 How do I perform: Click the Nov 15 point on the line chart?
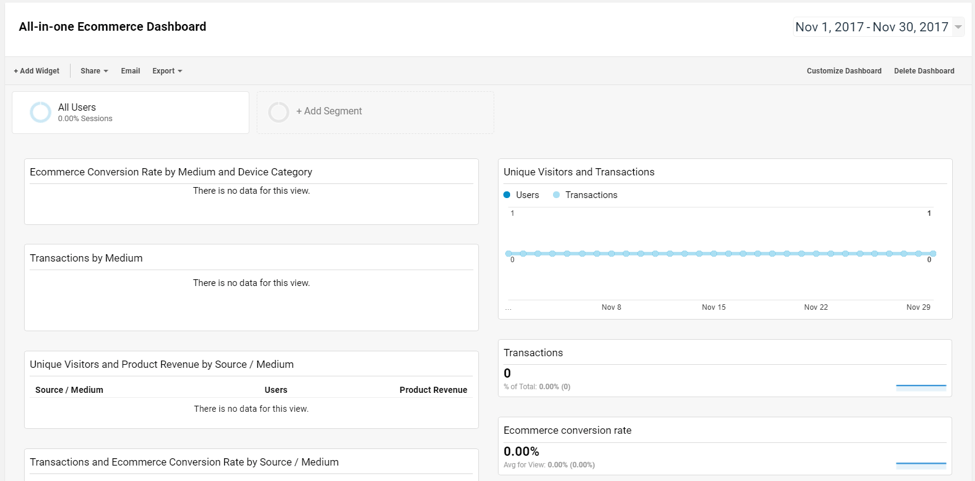pos(714,254)
